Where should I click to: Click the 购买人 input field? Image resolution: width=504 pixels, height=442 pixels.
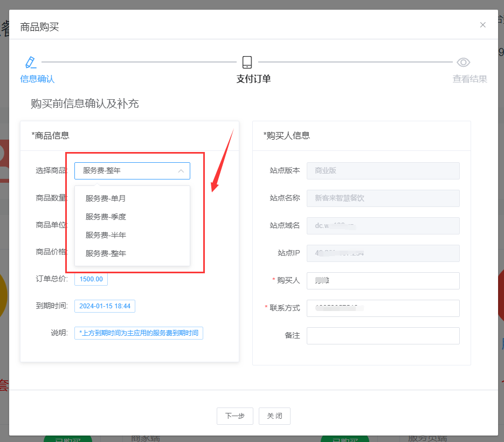383,281
